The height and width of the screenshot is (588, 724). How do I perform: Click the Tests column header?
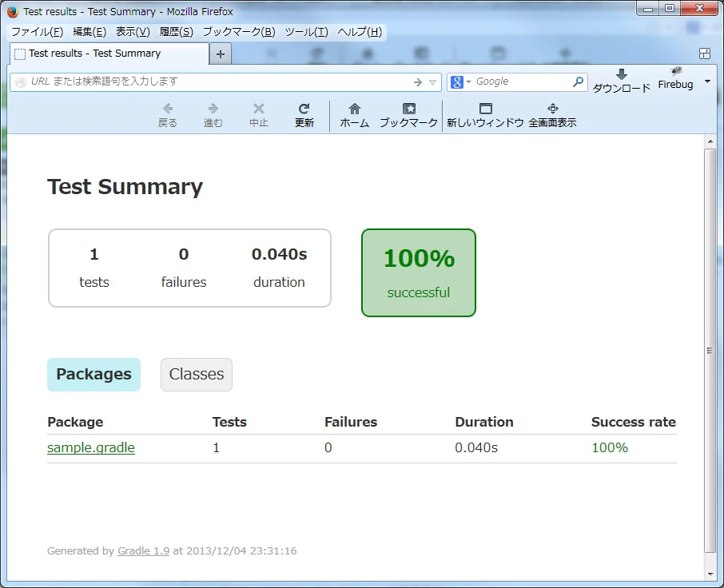[229, 422]
